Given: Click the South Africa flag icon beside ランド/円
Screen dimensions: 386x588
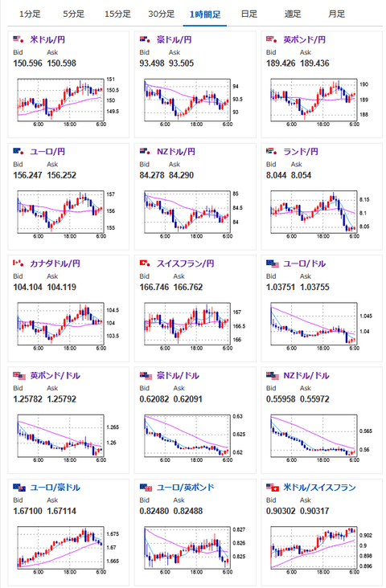Looking at the screenshot, I should [x=272, y=151].
